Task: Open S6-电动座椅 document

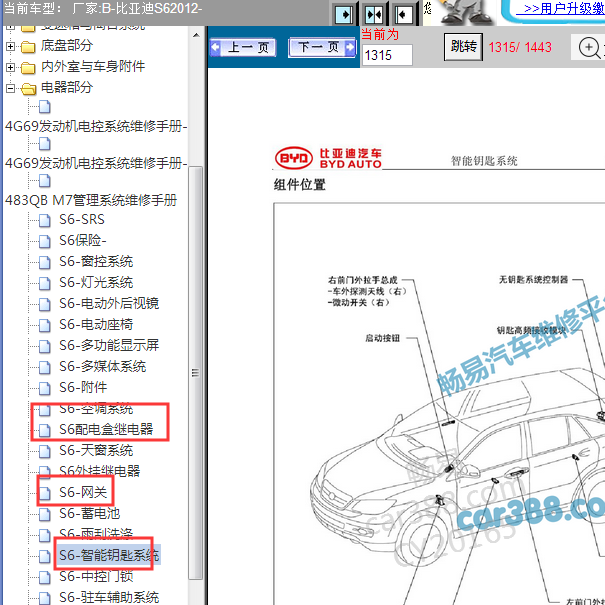Action: (96, 324)
